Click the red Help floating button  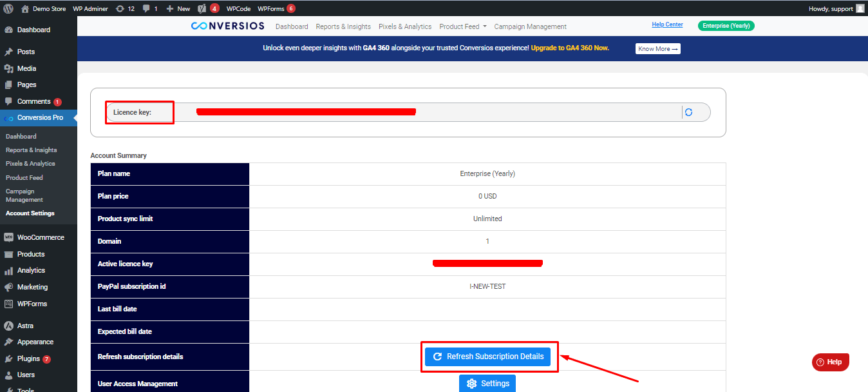(831, 362)
